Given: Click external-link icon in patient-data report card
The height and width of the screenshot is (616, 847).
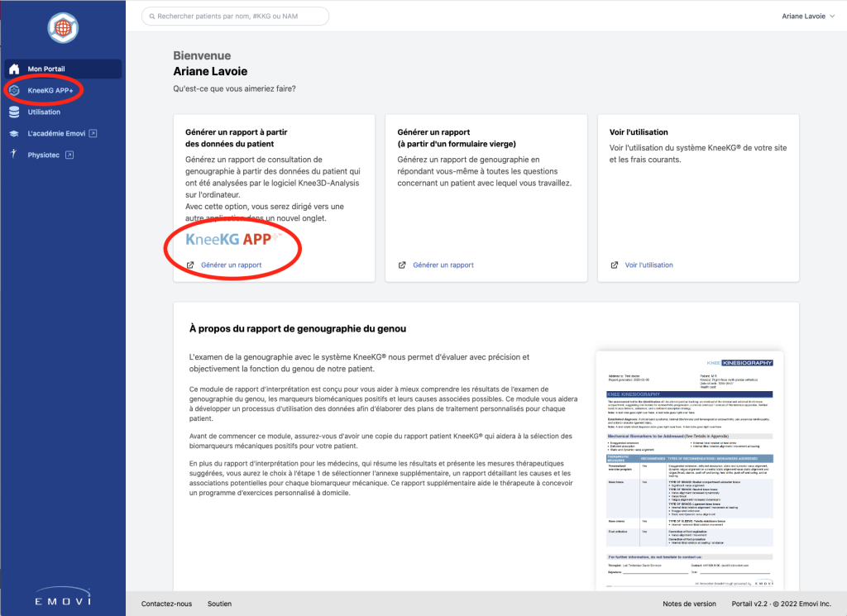Looking at the screenshot, I should (x=190, y=265).
